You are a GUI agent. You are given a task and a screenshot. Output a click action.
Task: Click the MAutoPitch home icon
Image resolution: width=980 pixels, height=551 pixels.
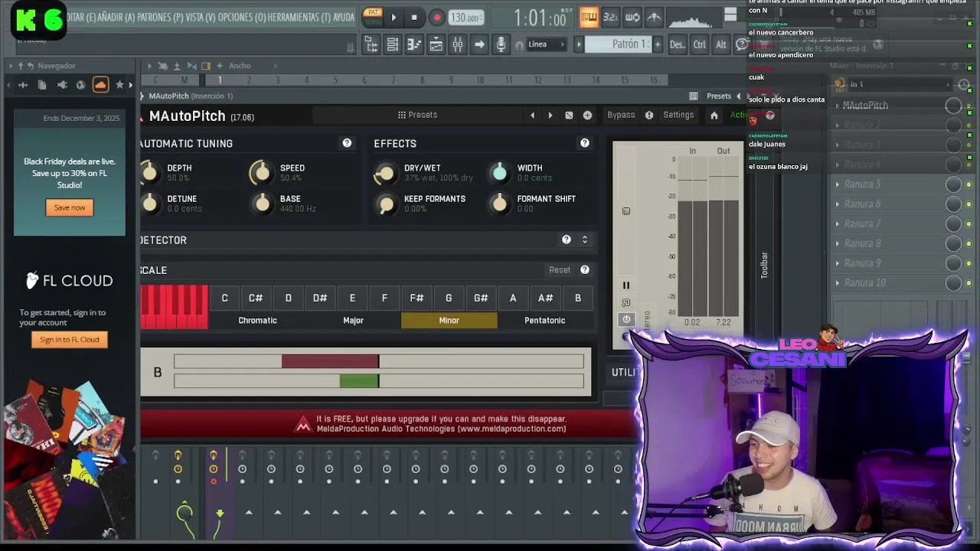coord(714,116)
